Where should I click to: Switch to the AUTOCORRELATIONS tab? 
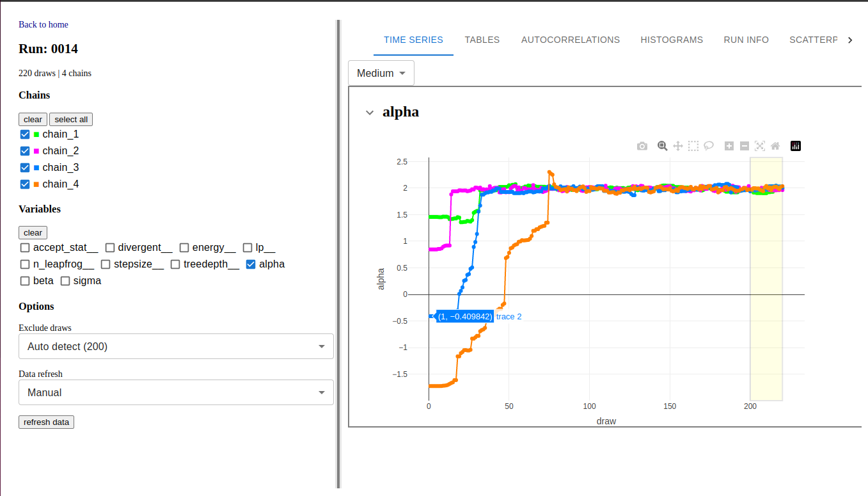click(x=570, y=40)
